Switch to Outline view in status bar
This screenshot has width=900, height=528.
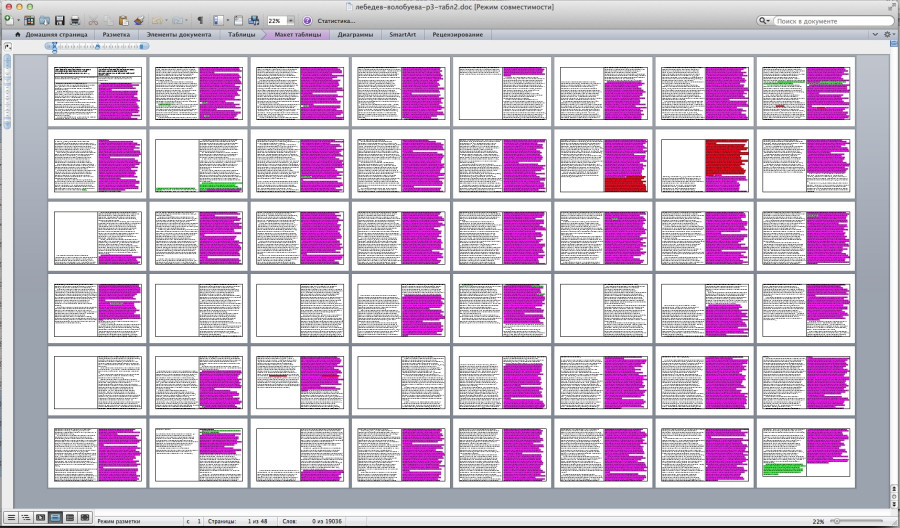point(25,517)
